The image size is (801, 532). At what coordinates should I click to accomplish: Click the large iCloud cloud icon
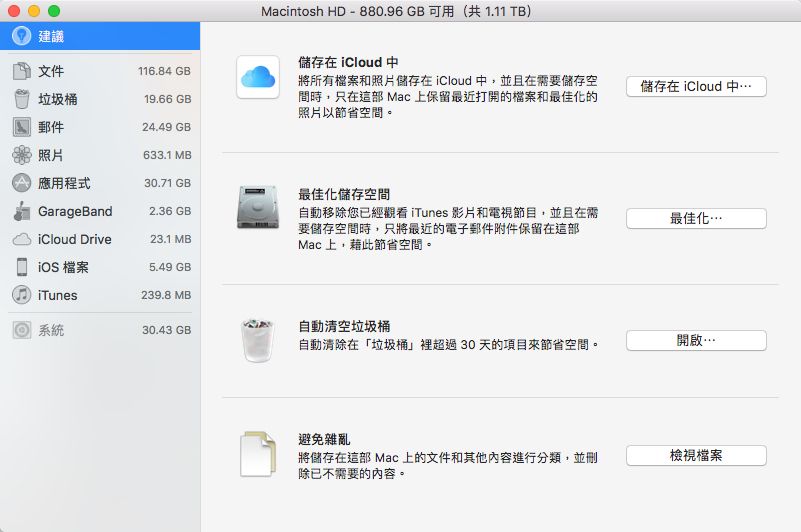tap(258, 77)
